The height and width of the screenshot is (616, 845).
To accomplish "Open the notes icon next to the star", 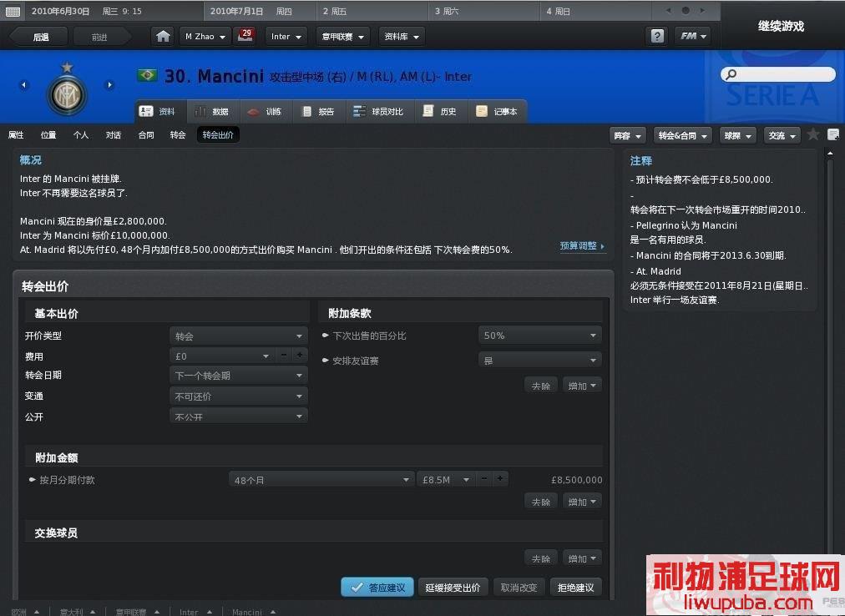I will (x=833, y=134).
